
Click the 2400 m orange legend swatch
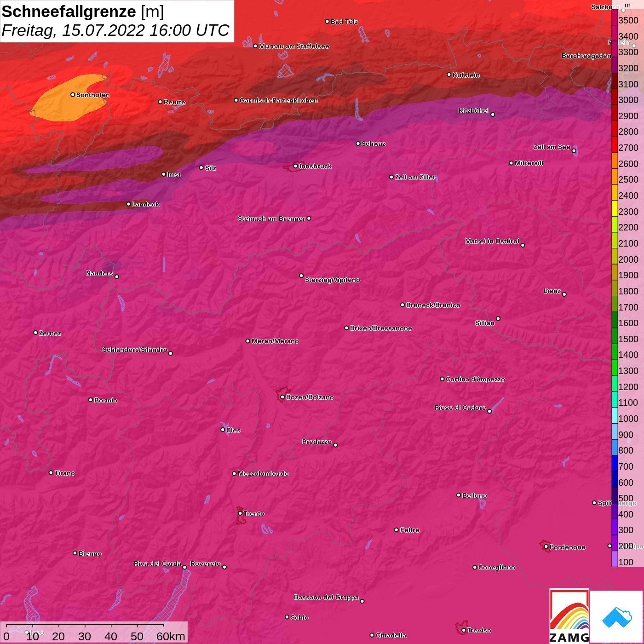pyautogui.click(x=615, y=192)
